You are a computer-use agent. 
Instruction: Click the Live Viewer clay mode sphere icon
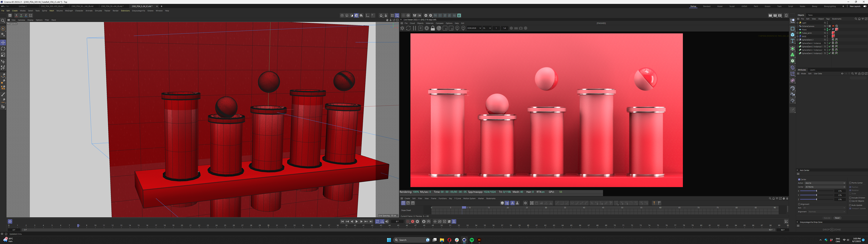pyautogui.click(x=439, y=28)
